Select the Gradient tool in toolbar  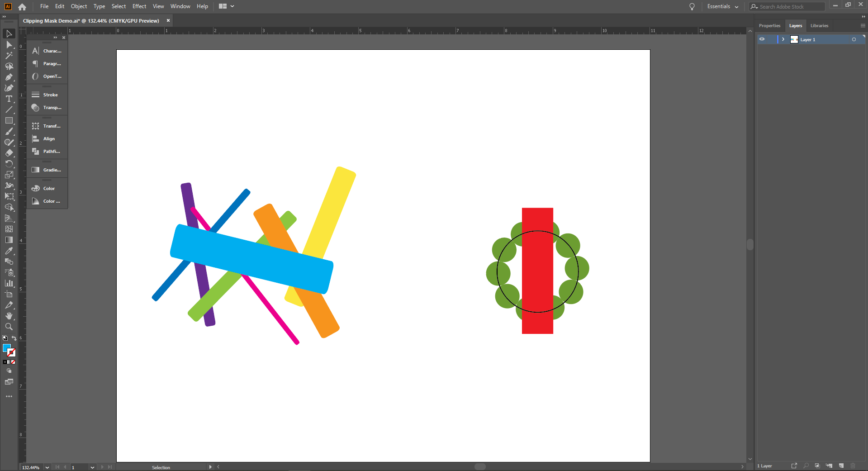click(x=9, y=240)
